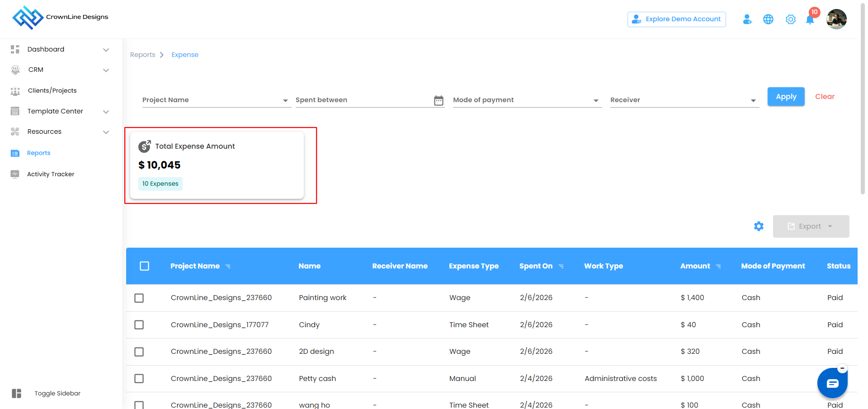Click the Template Center sidebar icon
The height and width of the screenshot is (409, 868).
click(x=15, y=111)
